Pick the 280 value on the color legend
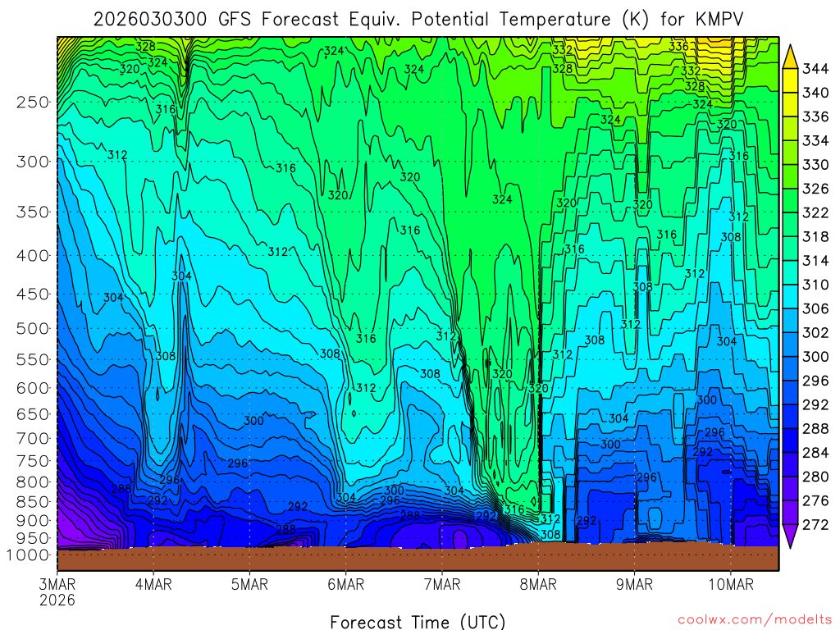 click(x=815, y=477)
